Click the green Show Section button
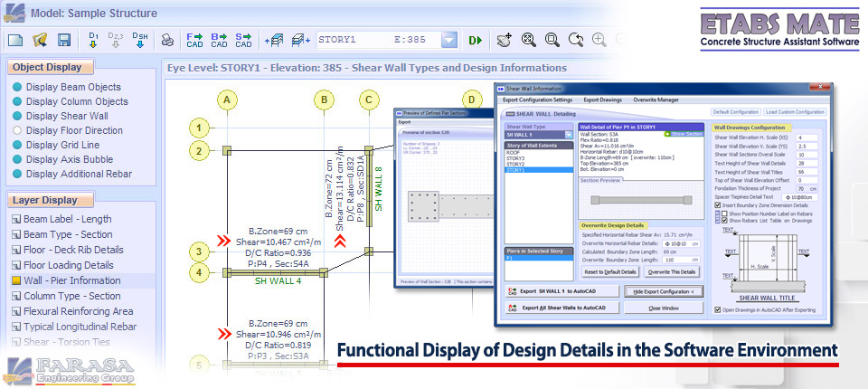 pyautogui.click(x=684, y=134)
